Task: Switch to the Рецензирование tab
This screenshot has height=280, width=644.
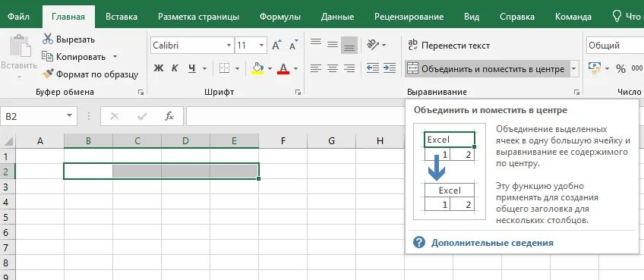Action: (x=409, y=17)
